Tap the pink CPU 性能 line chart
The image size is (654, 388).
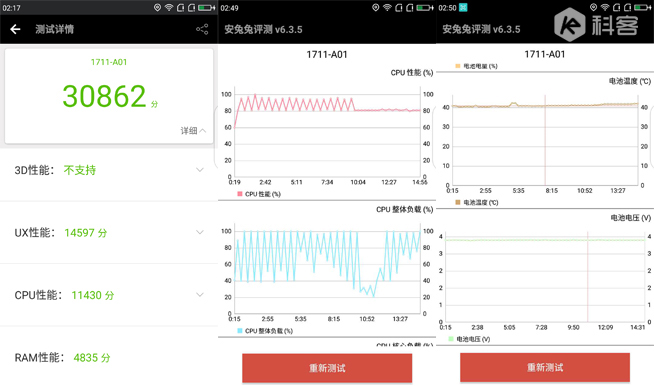pyautogui.click(x=327, y=132)
